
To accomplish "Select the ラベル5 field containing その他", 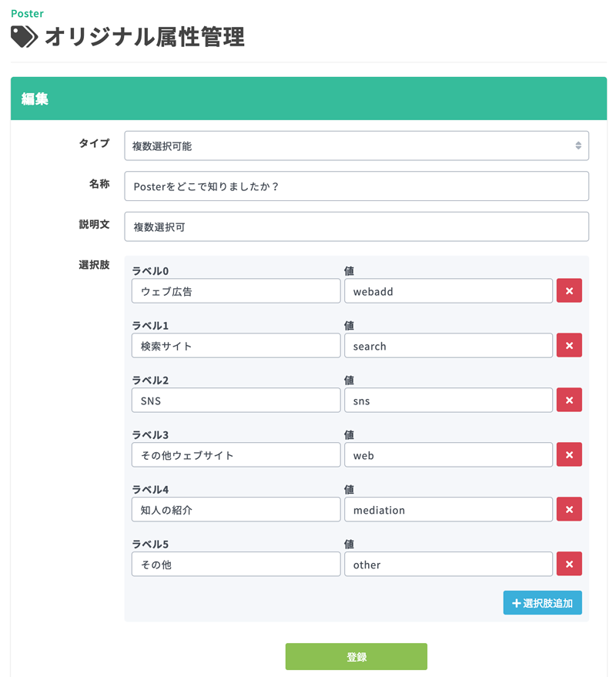I will pyautogui.click(x=236, y=564).
